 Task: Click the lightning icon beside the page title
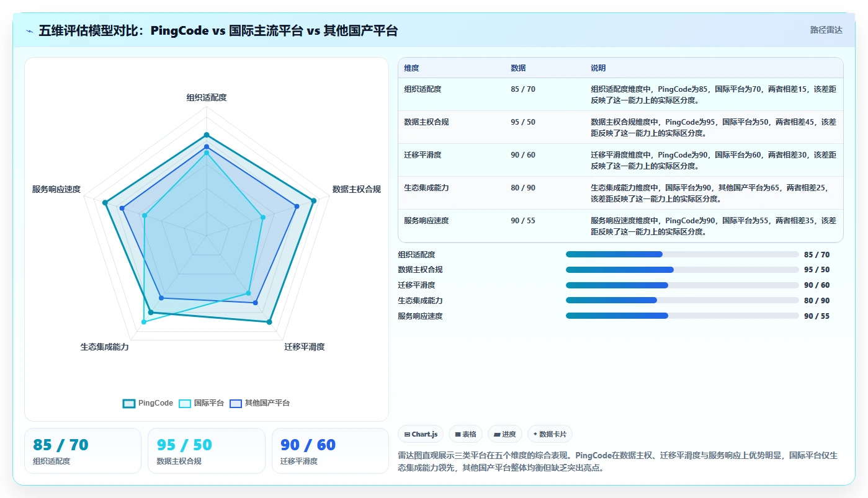[30, 31]
